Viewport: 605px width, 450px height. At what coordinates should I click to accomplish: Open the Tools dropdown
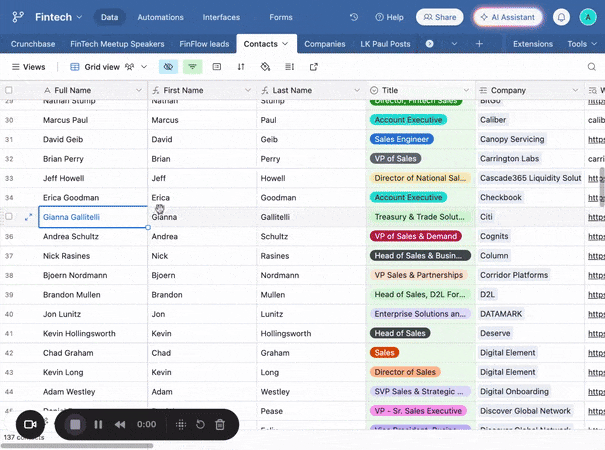[582, 44]
